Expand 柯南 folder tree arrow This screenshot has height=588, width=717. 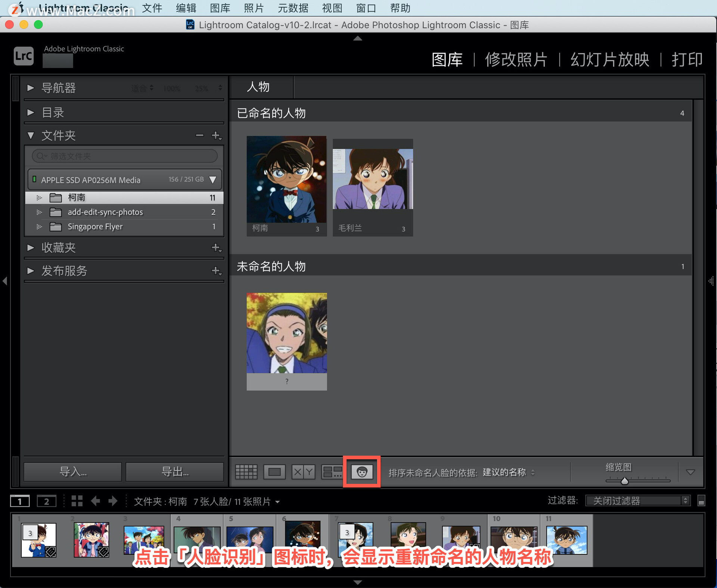coord(39,198)
